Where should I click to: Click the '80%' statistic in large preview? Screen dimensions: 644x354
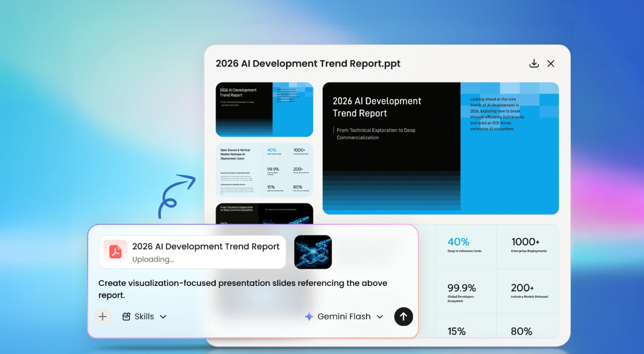[x=522, y=331]
